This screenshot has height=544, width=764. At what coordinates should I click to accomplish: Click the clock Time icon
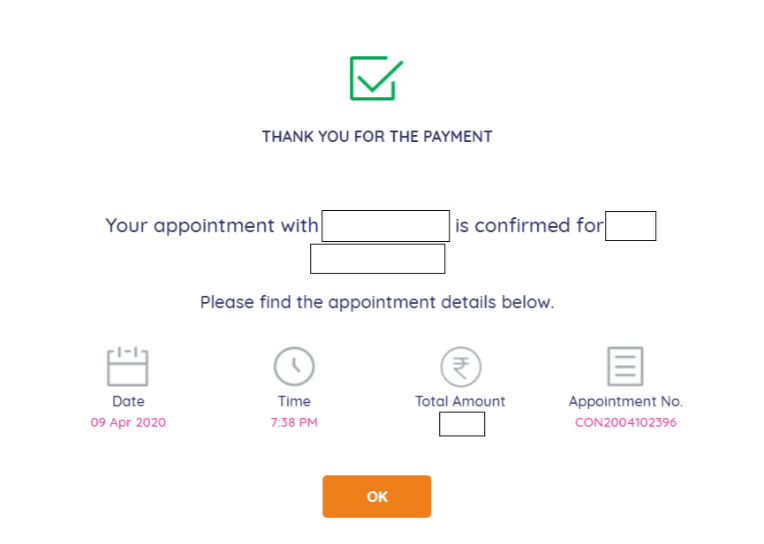294,366
